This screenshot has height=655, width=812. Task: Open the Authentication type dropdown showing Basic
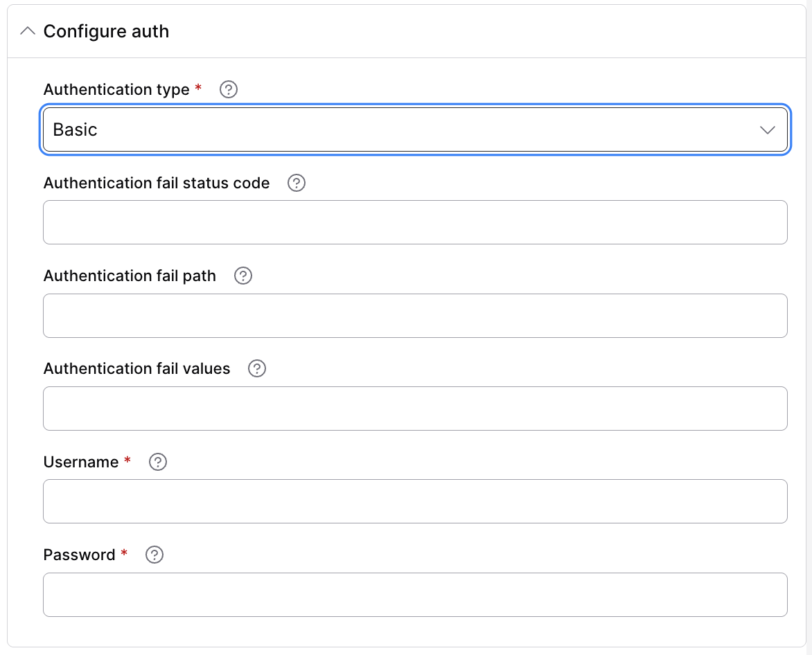415,129
